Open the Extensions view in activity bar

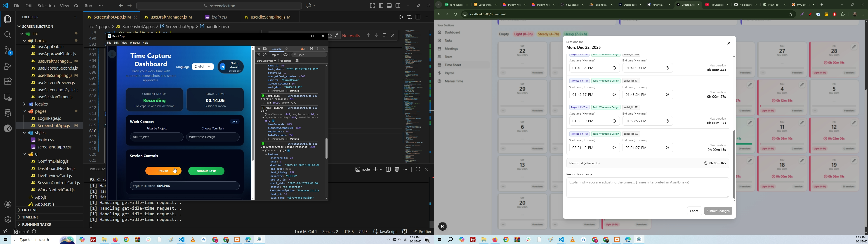pyautogui.click(x=7, y=82)
